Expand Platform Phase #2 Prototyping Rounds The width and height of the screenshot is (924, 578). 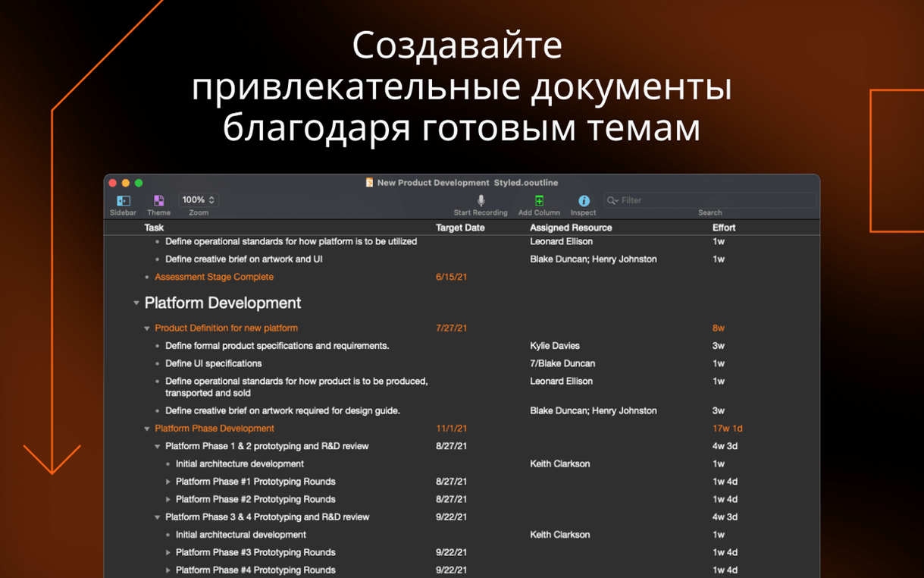pyautogui.click(x=168, y=499)
